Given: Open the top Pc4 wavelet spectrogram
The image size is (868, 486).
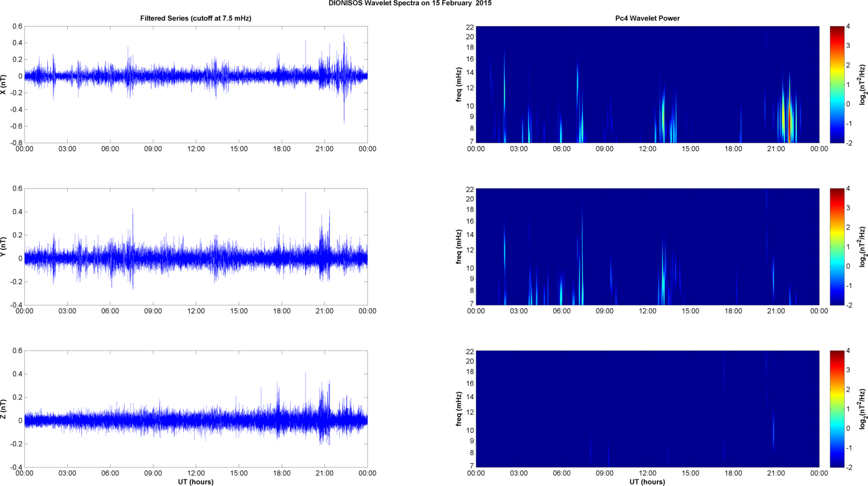Looking at the screenshot, I should [647, 84].
